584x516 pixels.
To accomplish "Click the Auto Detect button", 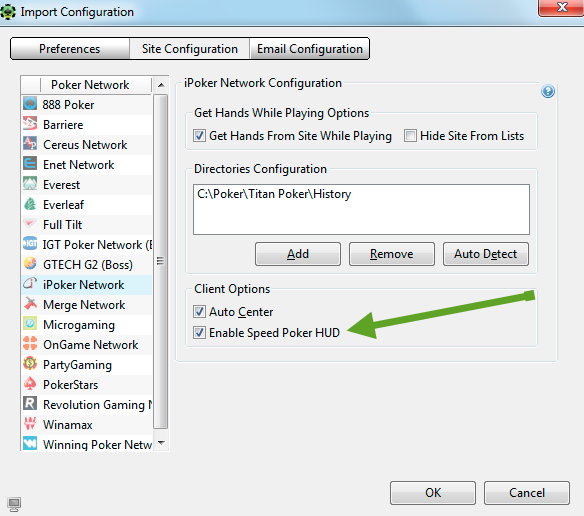I will pos(485,254).
